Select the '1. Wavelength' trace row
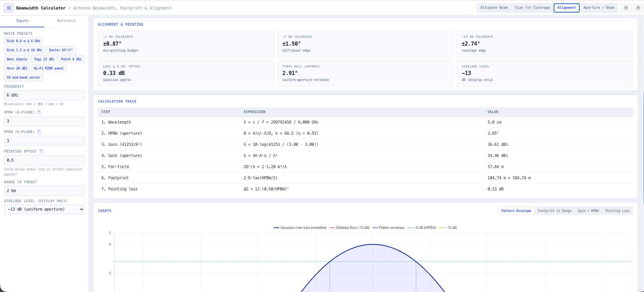644x292 pixels. 366,122
